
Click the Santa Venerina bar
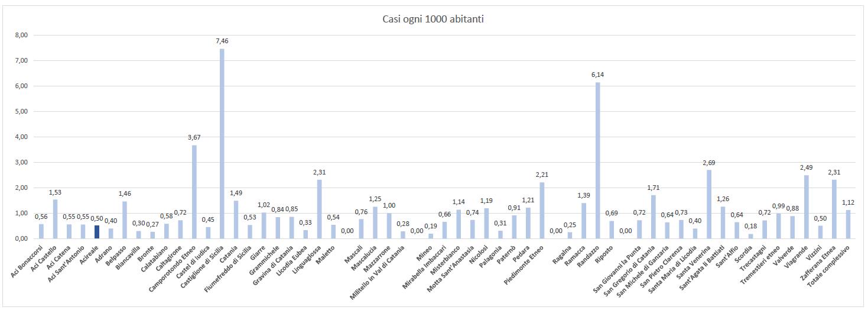pos(708,204)
